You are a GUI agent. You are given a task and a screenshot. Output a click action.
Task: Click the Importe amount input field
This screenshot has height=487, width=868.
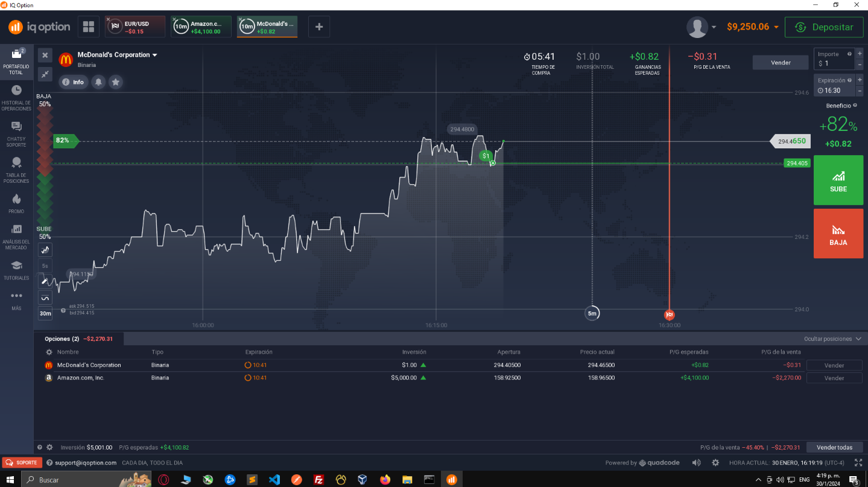[x=834, y=59]
